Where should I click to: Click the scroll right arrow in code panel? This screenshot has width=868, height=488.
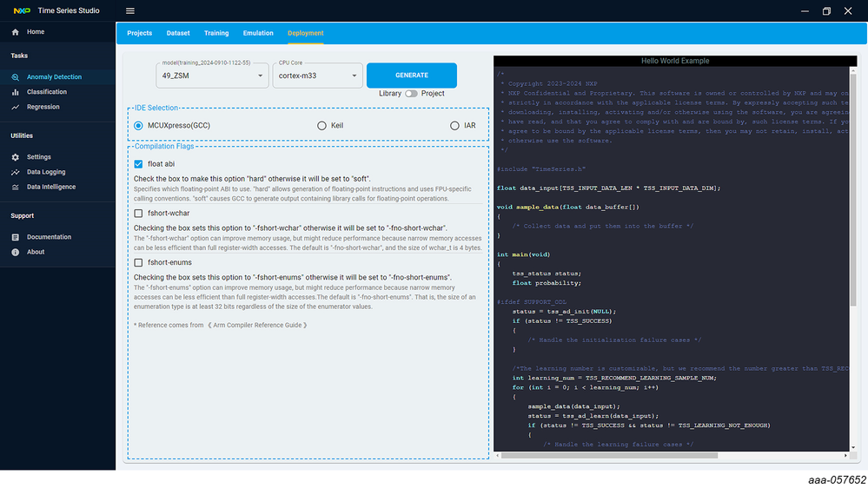pyautogui.click(x=845, y=456)
